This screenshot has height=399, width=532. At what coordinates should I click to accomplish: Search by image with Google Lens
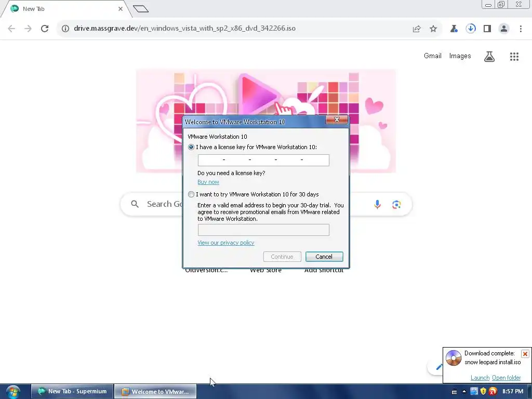coord(396,204)
